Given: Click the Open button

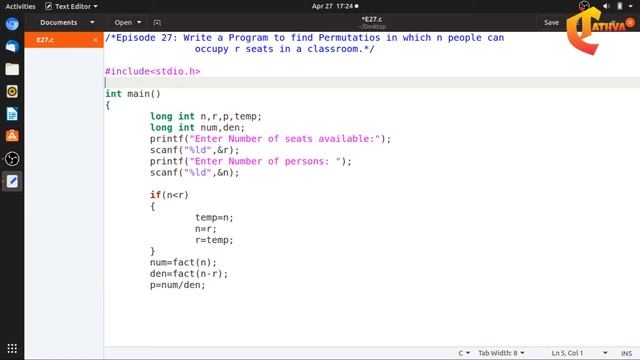Looking at the screenshot, I should coord(123,22).
